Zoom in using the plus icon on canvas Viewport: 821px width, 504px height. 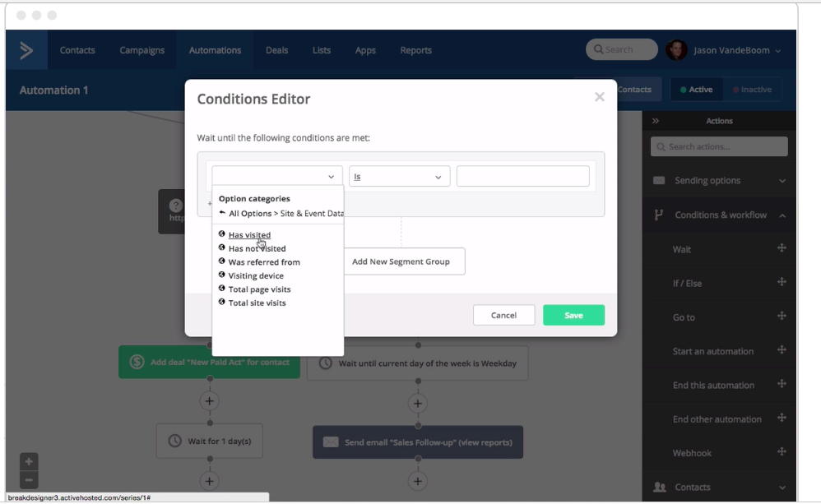click(x=29, y=461)
